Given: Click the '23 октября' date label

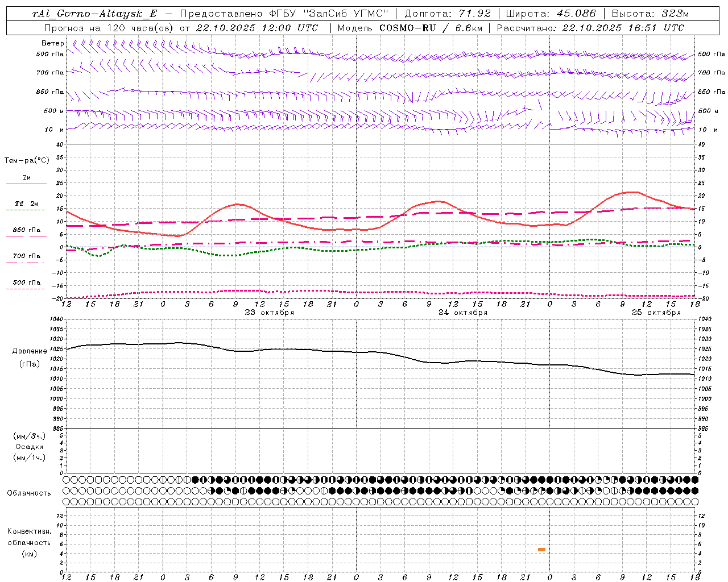Looking at the screenshot, I should click(x=270, y=313).
